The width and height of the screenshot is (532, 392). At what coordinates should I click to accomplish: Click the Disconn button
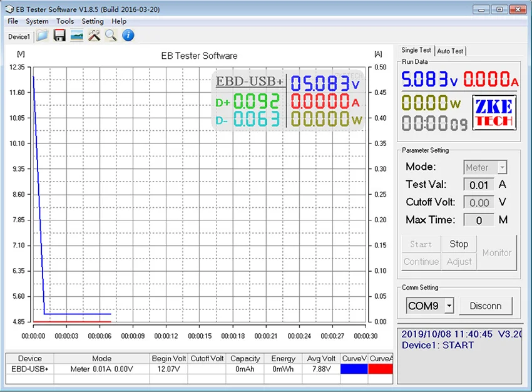486,306
